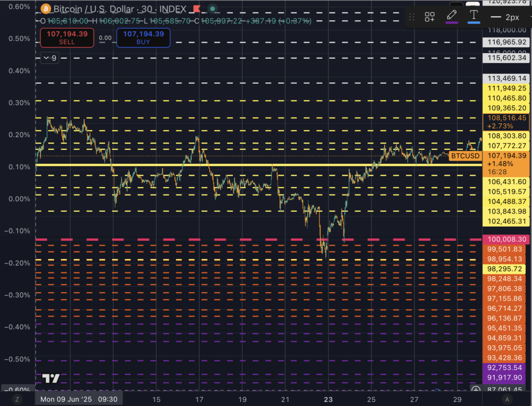
Task: Expand the collapsed 9 indicators legend
Action: coord(50,58)
